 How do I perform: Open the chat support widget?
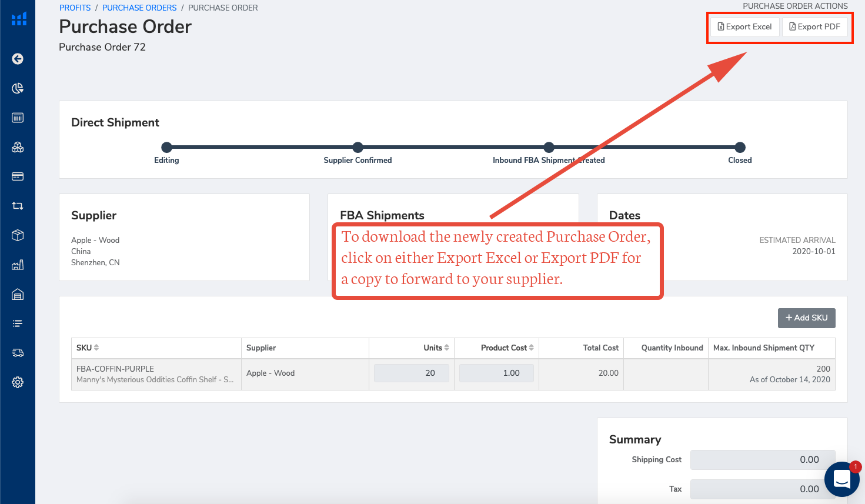point(842,479)
